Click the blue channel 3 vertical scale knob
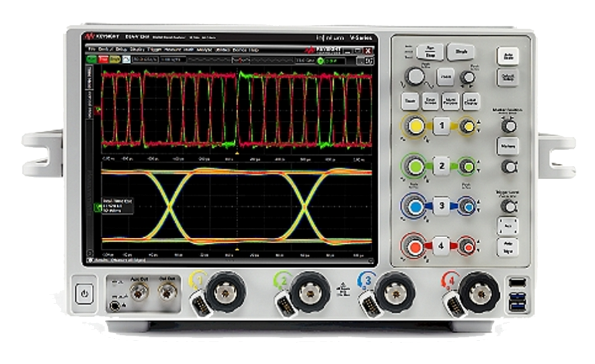 [415, 207]
